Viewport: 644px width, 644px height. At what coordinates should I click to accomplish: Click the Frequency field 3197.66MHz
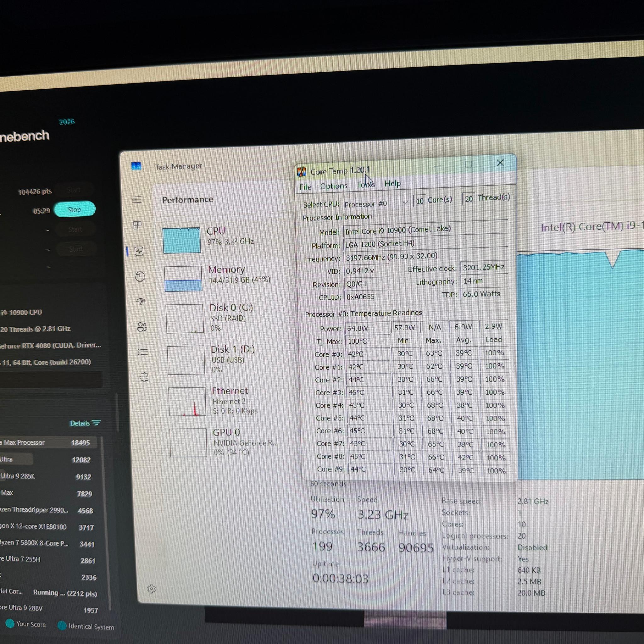click(426, 257)
